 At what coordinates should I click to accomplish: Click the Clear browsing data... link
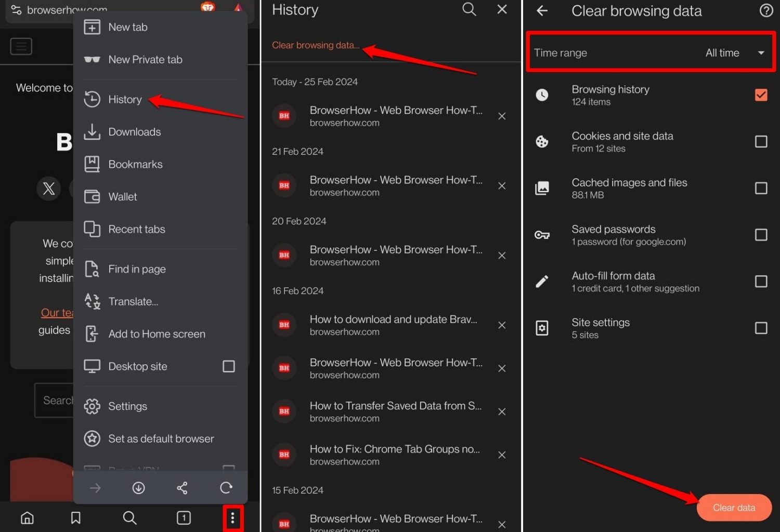[x=316, y=45]
